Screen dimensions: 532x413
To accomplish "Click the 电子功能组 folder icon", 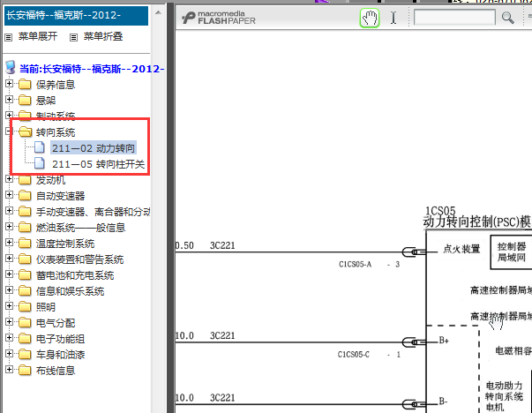I will coord(25,338).
